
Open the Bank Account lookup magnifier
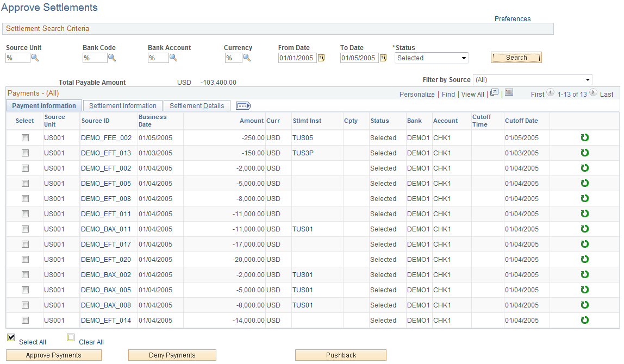click(173, 58)
